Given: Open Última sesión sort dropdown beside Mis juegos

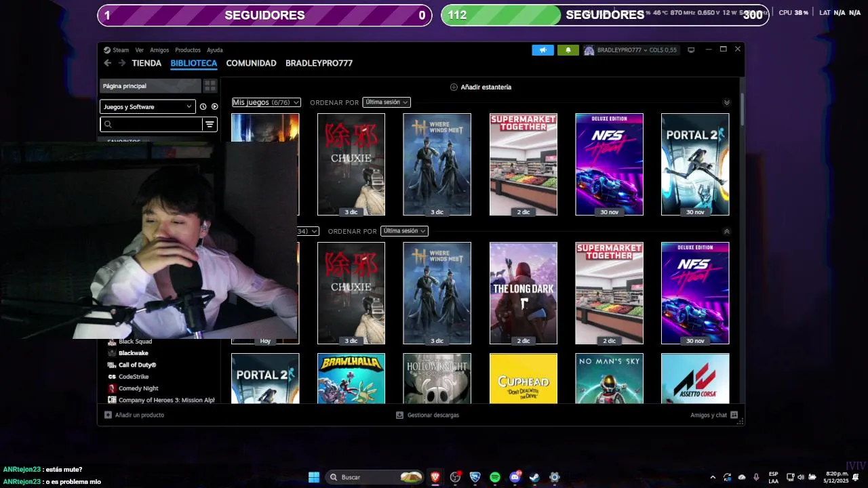Looking at the screenshot, I should click(x=387, y=102).
